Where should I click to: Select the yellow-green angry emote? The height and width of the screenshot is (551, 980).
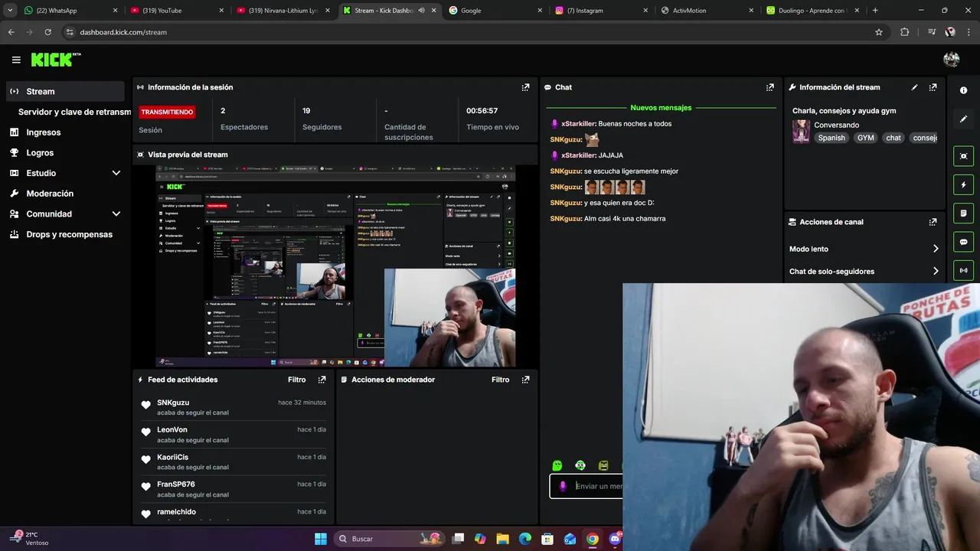(x=603, y=465)
